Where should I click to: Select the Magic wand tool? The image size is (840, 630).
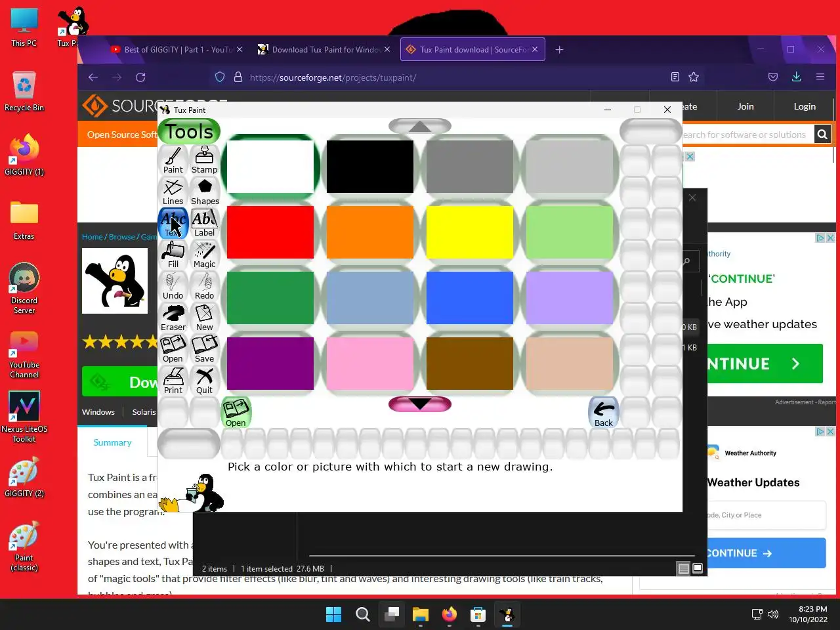(x=205, y=255)
